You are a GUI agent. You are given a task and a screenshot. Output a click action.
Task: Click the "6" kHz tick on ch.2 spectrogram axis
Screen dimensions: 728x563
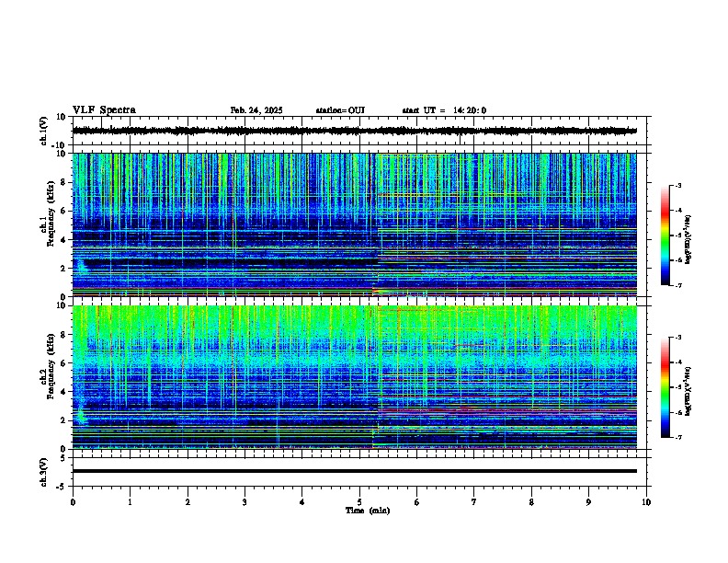point(64,363)
